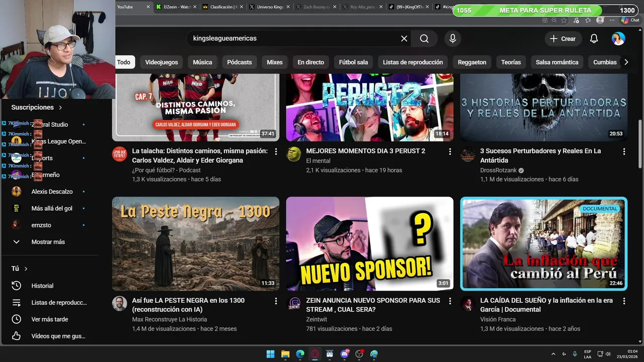Open File Explorer from the taskbar
644x362 pixels.
click(x=285, y=354)
